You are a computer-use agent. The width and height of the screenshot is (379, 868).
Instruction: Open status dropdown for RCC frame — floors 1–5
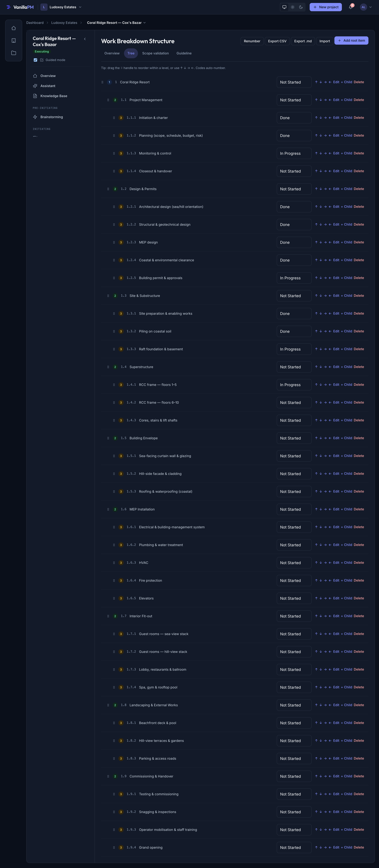(x=294, y=385)
